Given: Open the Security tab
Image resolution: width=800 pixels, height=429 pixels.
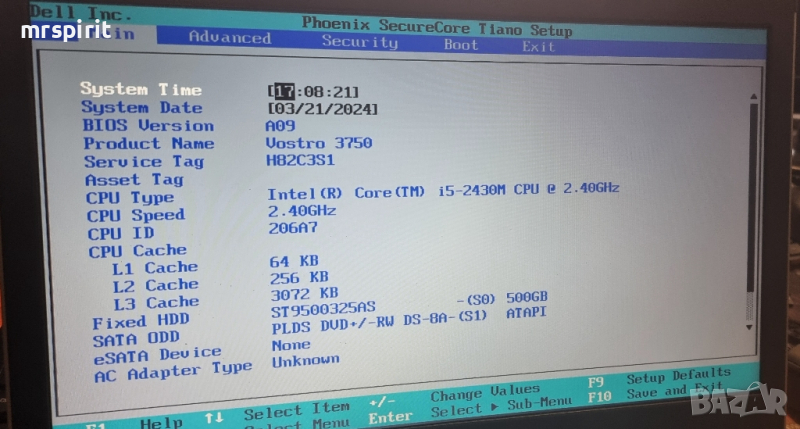Looking at the screenshot, I should pyautogui.click(x=359, y=42).
